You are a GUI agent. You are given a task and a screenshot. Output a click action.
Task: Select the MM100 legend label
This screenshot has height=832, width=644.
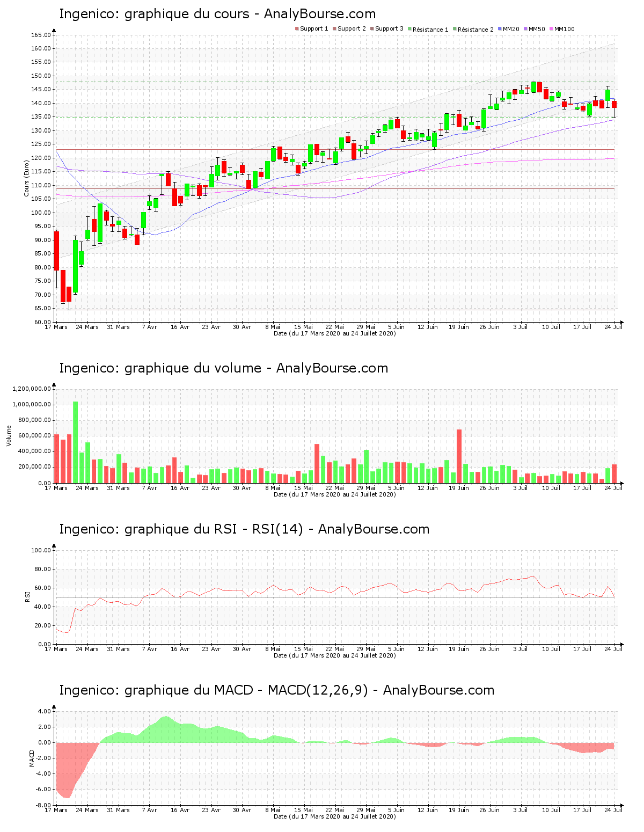point(565,29)
